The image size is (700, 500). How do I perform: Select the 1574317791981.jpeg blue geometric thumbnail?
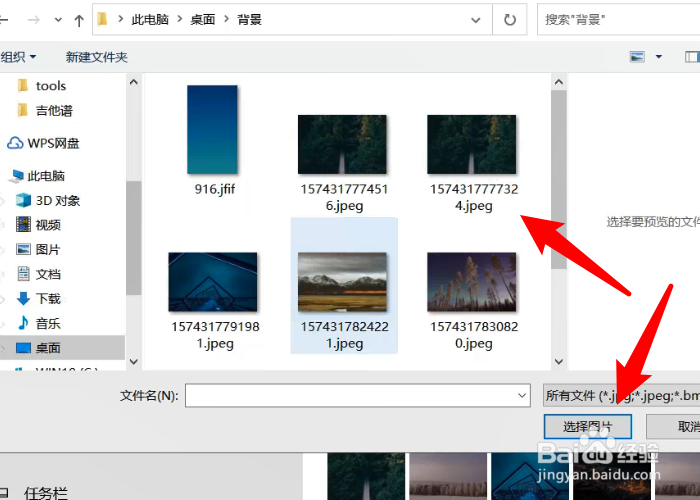[x=213, y=282]
